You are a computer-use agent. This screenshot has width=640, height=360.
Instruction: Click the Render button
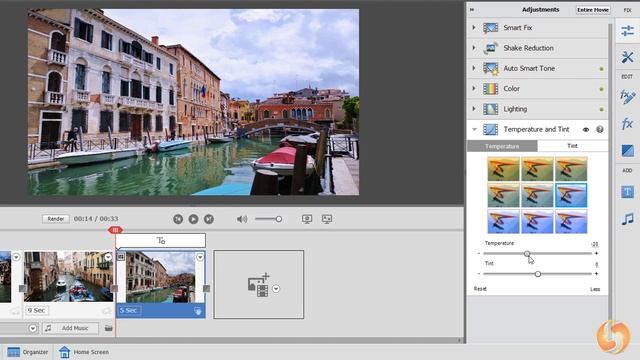(56, 219)
